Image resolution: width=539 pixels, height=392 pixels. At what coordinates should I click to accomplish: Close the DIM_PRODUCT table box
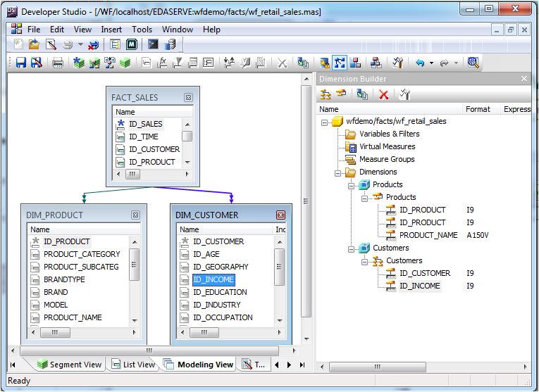click(135, 215)
